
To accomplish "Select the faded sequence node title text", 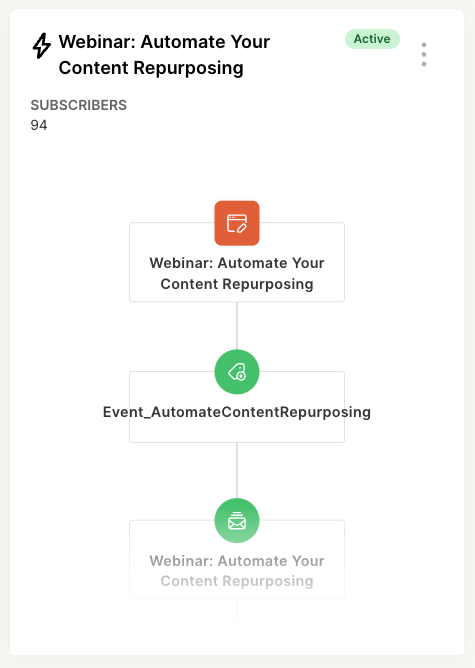I will click(x=237, y=571).
